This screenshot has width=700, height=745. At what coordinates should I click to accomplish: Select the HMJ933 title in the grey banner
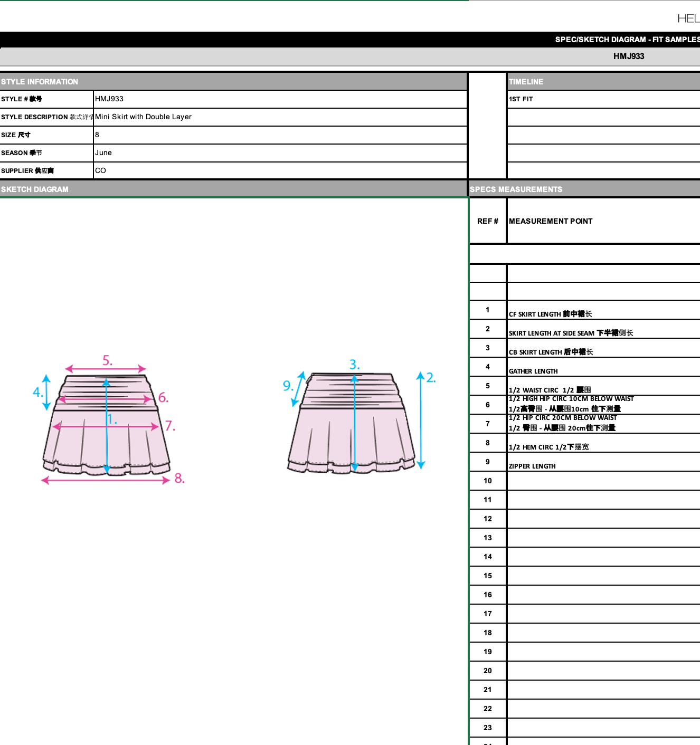(629, 56)
